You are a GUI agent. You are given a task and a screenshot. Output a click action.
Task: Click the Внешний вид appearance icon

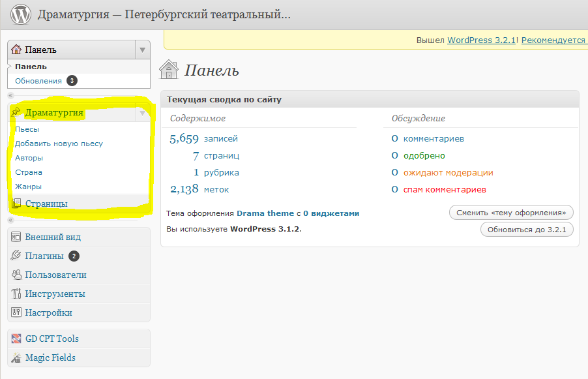pyautogui.click(x=16, y=237)
